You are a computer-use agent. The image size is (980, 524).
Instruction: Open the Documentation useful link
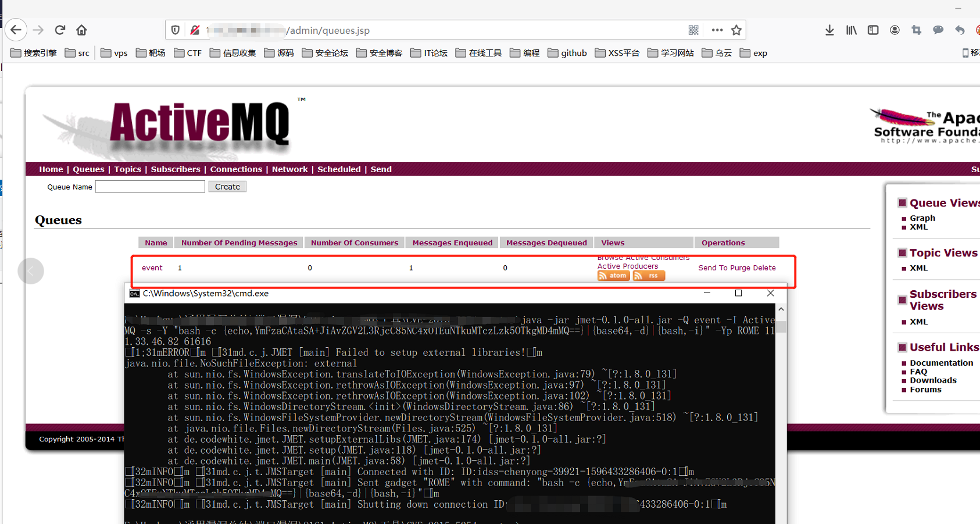click(942, 363)
